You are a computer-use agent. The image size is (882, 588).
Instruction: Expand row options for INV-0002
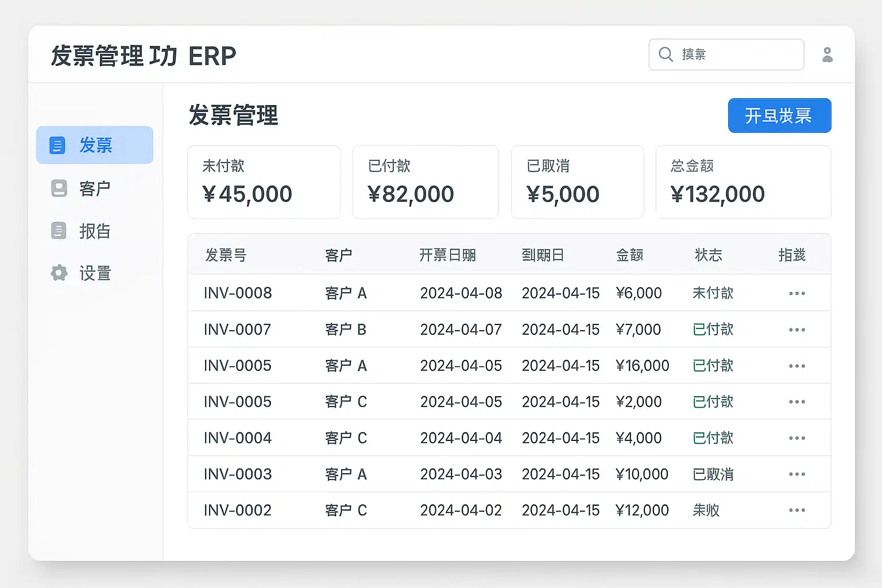796,510
